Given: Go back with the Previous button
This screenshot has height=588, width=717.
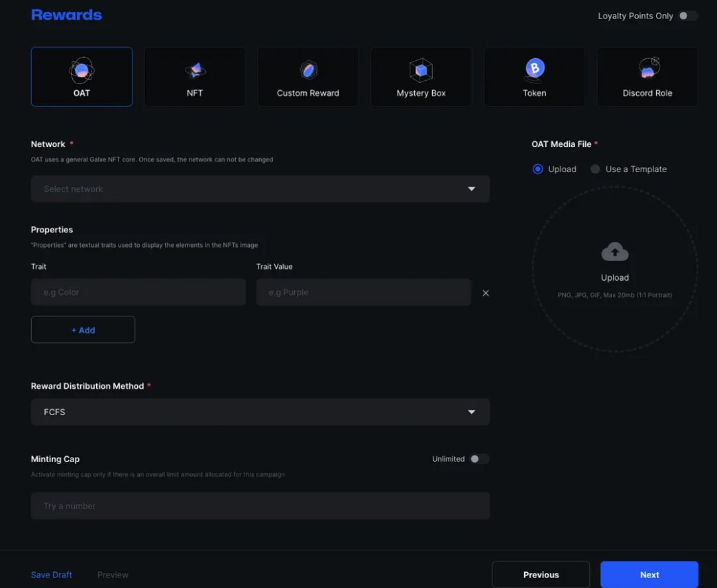Looking at the screenshot, I should pos(541,575).
